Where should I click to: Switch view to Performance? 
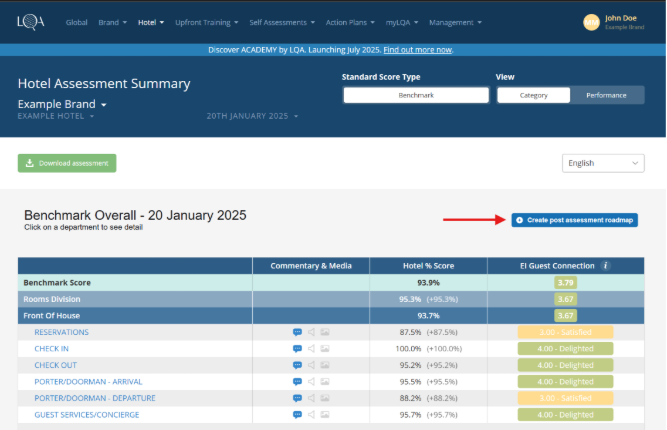coord(607,95)
